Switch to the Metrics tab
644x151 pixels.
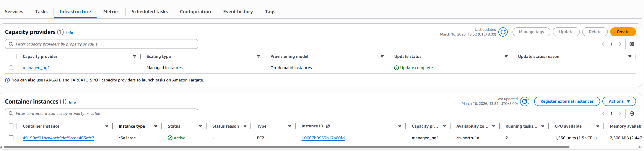(x=111, y=12)
